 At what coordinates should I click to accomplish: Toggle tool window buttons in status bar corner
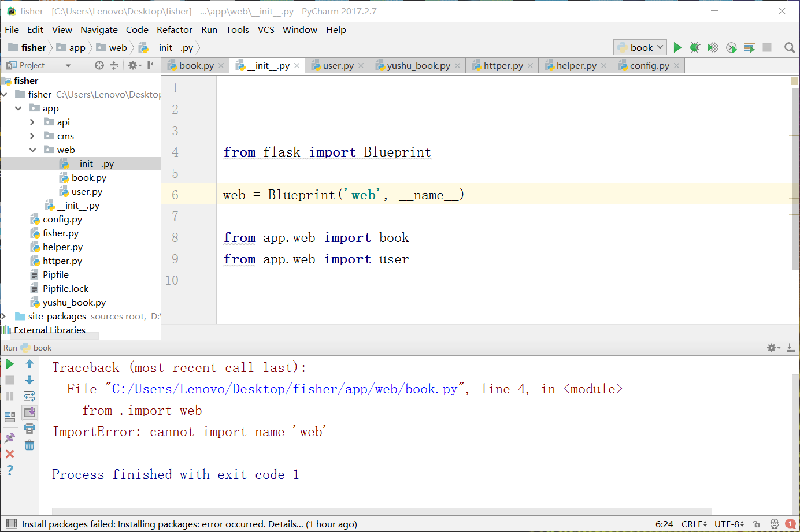pos(11,524)
